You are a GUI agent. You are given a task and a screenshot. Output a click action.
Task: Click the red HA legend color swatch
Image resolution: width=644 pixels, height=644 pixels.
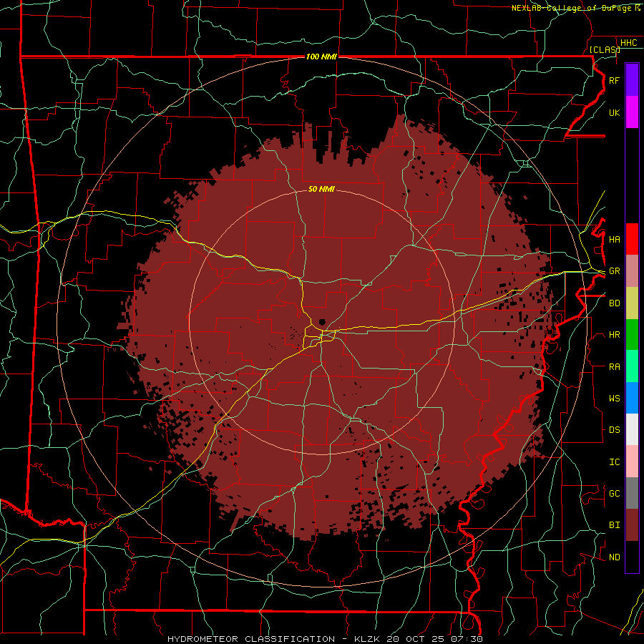click(632, 239)
